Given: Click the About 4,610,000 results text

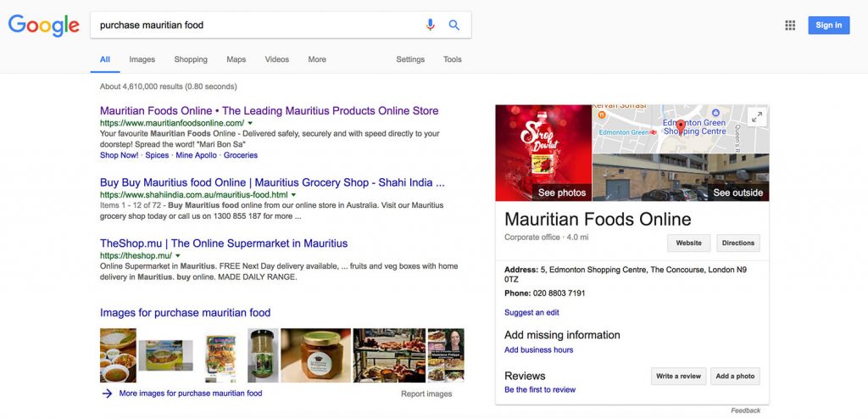Looking at the screenshot, I should [169, 87].
